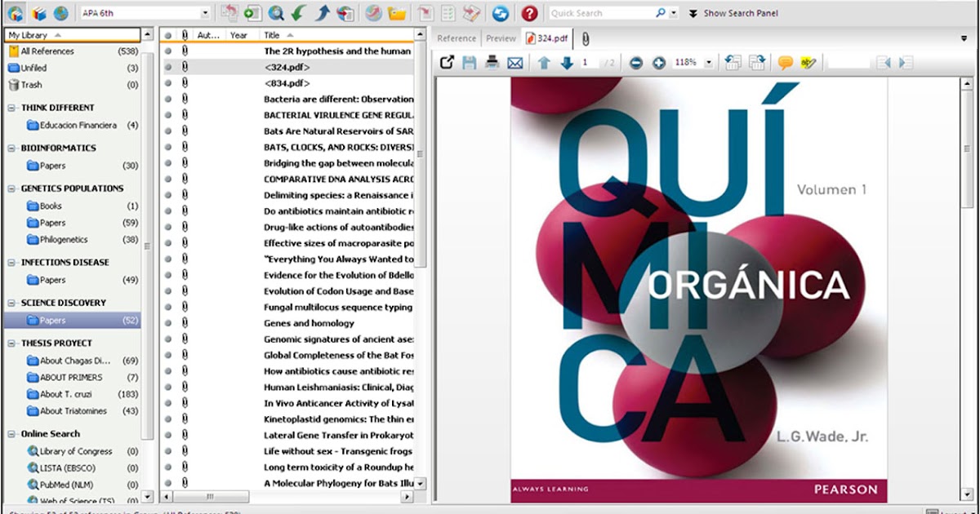Select the All References group

(x=72, y=51)
